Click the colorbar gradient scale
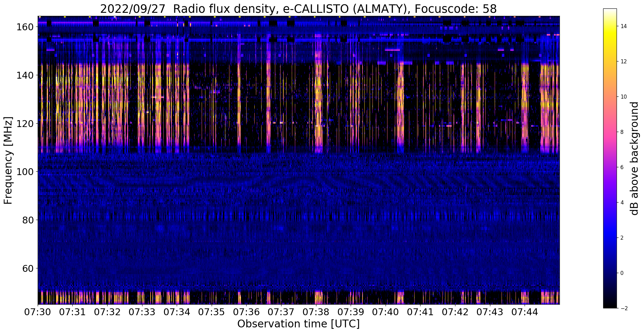 coord(610,158)
